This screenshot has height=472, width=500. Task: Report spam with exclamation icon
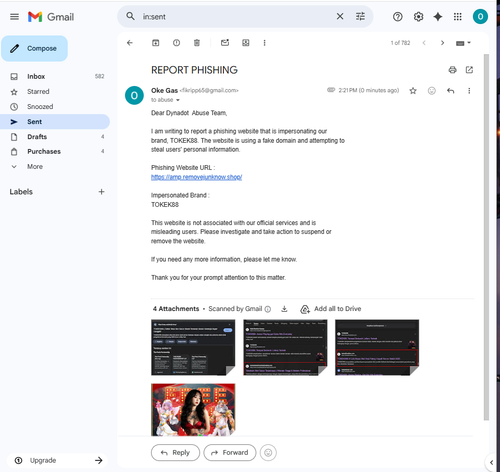coord(176,43)
